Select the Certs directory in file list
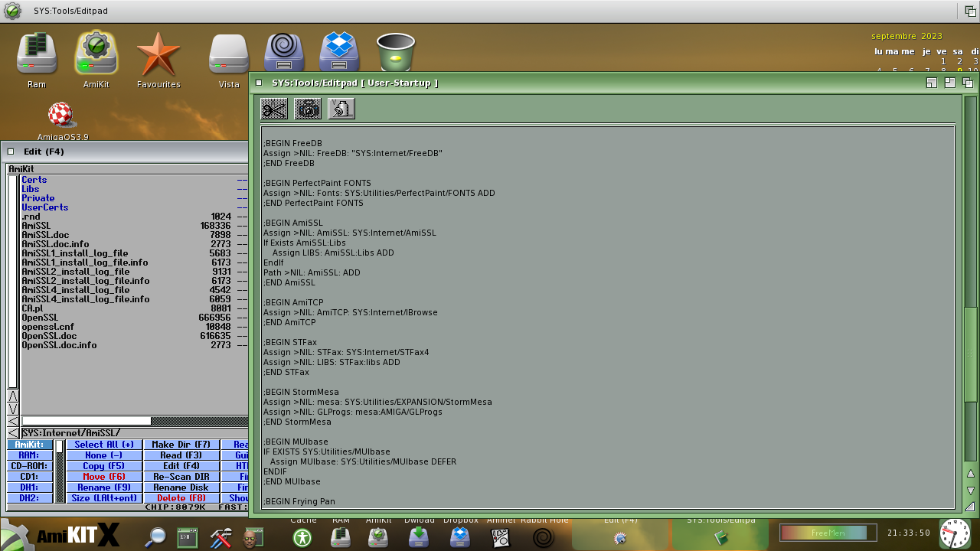980x551 pixels. click(134, 180)
